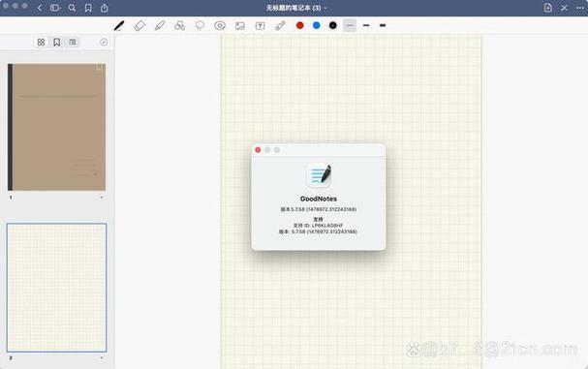Open page 2 grid thumbnail
588x369 pixels.
[x=56, y=288]
